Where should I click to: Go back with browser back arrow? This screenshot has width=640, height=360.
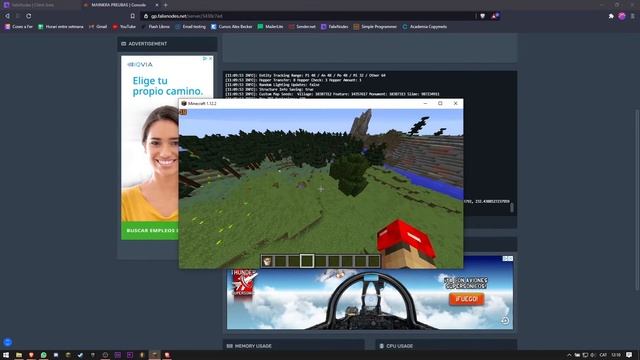tap(7, 16)
